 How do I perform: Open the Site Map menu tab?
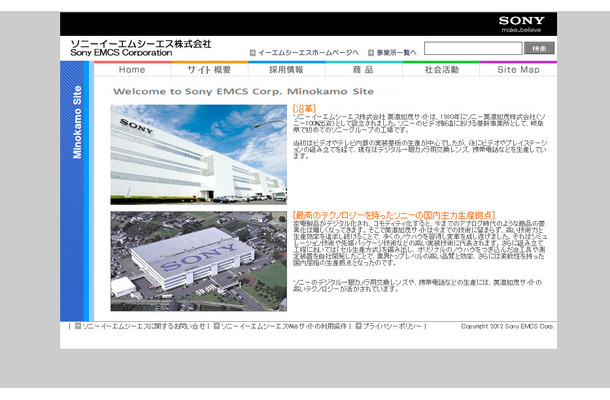(518, 70)
